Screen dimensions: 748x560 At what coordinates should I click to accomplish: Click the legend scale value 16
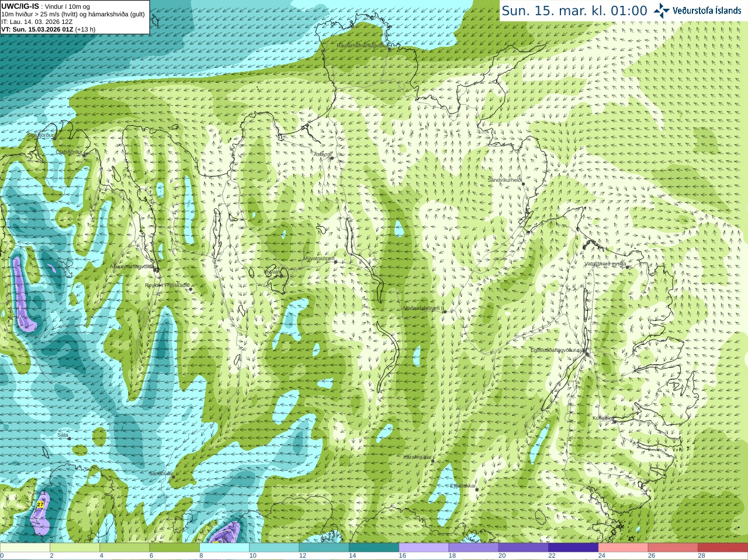tap(402, 556)
